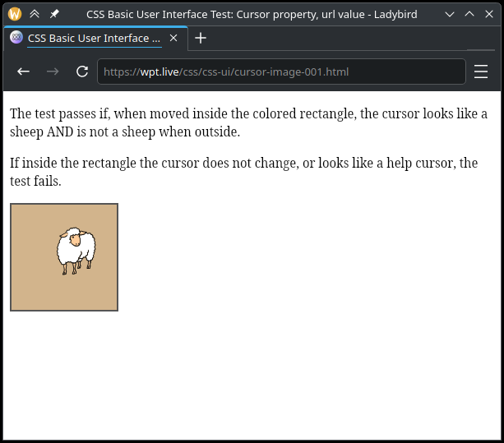Viewport: 504px width, 443px height.
Task: Minimize the Ladybird window
Action: coord(449,14)
